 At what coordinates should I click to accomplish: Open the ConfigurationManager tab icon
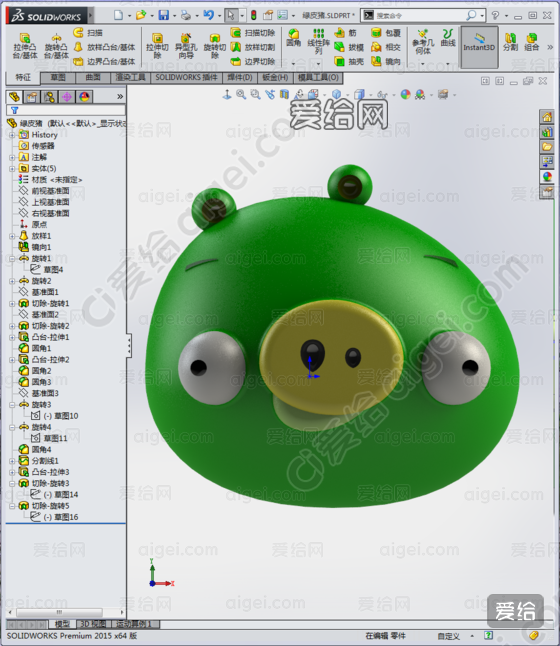click(49, 97)
